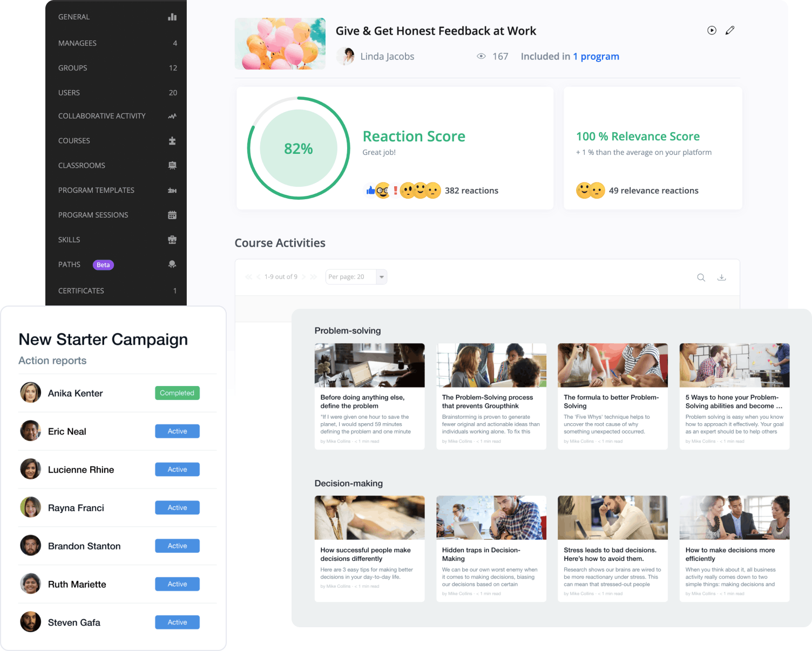Go to last page of activities
Image resolution: width=812 pixels, height=651 pixels.
tap(313, 277)
